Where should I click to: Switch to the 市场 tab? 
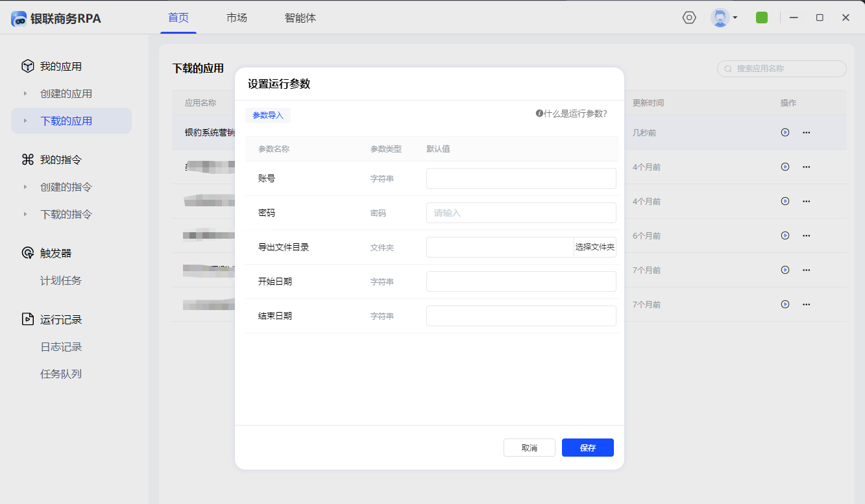point(237,18)
